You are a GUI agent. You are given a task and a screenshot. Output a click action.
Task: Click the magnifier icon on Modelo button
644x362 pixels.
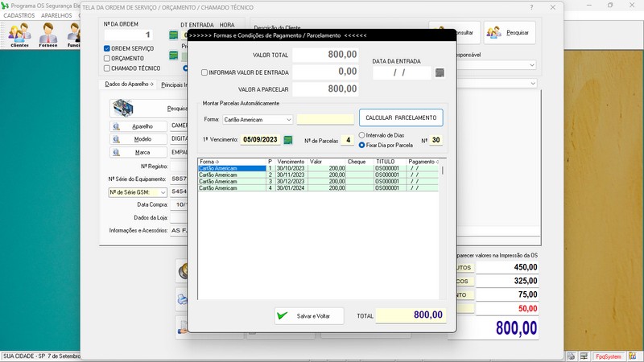[x=116, y=139]
